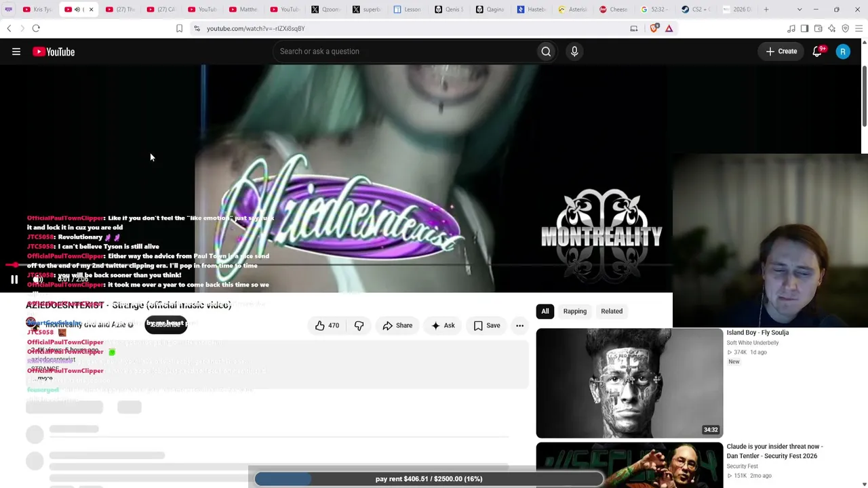Expand the description with ...more
Image resolution: width=868 pixels, height=488 pixels.
click(x=45, y=379)
